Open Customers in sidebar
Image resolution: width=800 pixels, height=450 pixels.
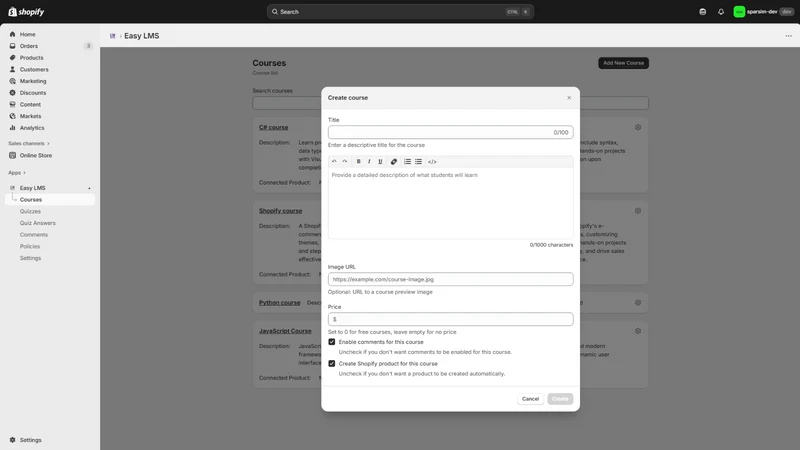(x=34, y=69)
